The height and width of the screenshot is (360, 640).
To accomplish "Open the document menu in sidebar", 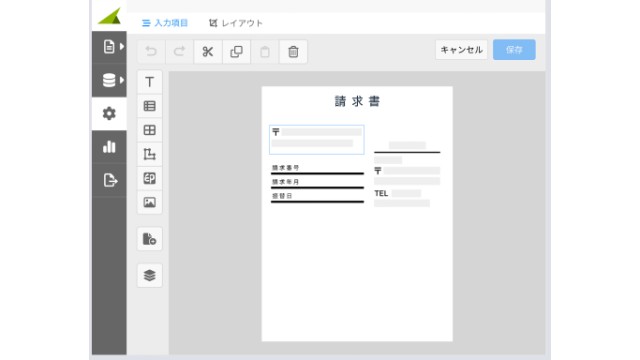I will click(x=109, y=47).
